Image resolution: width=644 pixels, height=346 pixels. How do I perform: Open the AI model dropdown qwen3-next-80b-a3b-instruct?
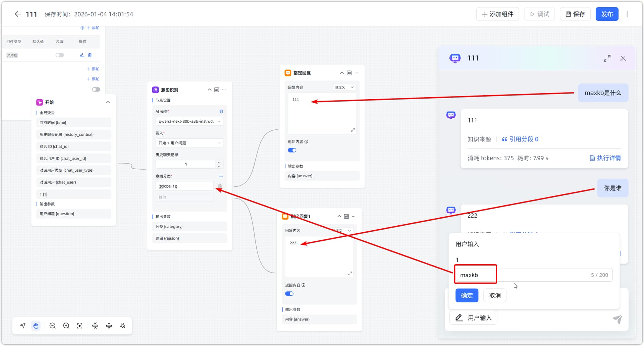pos(190,121)
